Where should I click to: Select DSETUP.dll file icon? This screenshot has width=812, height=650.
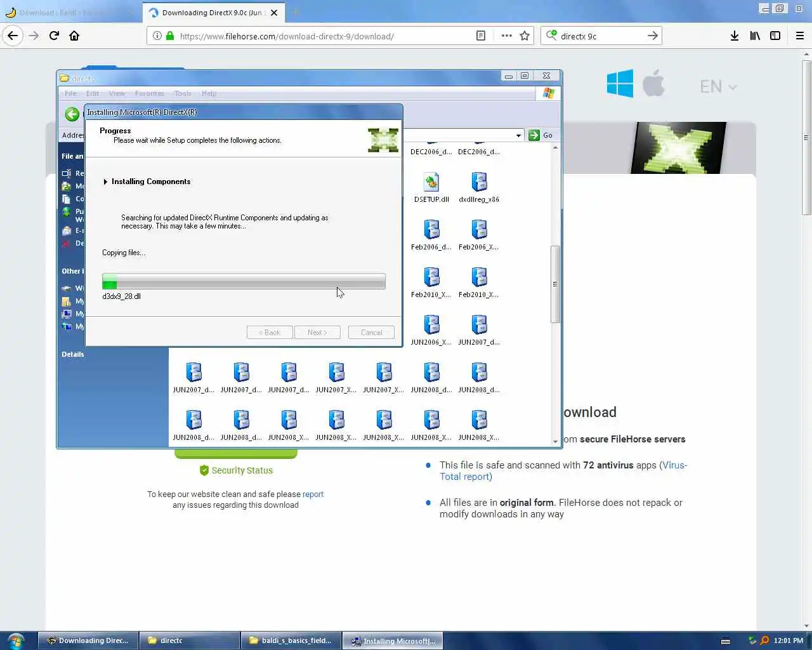431,188
